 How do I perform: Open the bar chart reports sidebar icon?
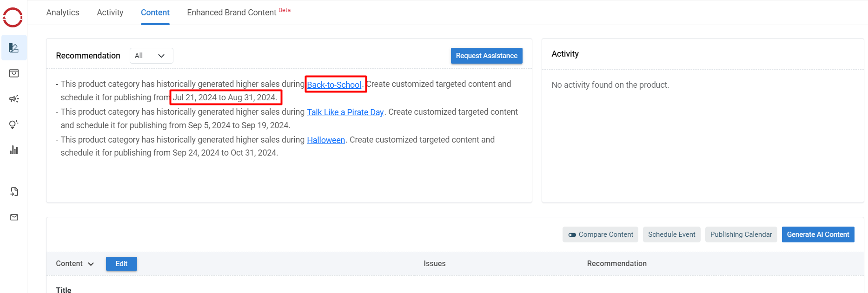[14, 150]
